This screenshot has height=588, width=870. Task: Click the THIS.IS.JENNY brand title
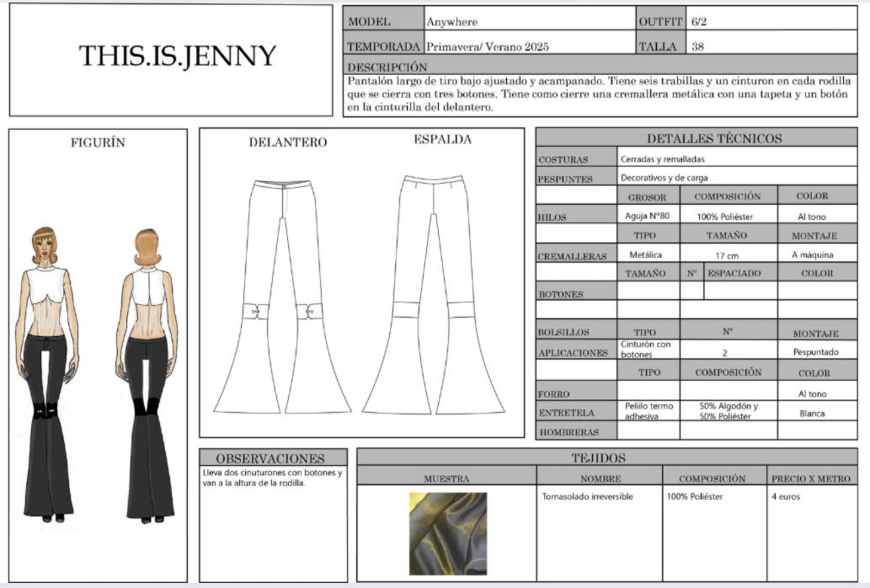point(178,56)
